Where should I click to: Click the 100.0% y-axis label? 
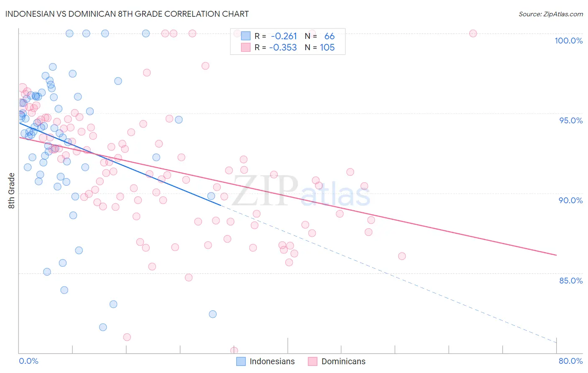tap(568, 41)
